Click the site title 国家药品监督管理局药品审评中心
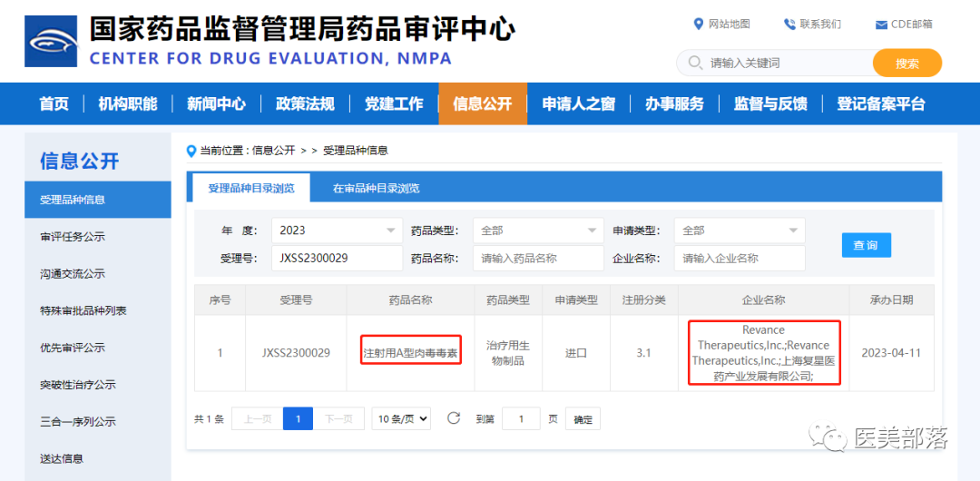Screen dimensions: 980x481 (302, 29)
